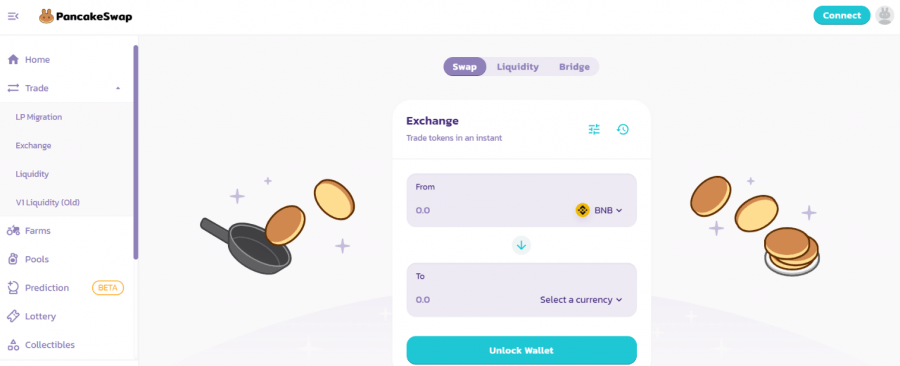Image resolution: width=900 pixels, height=366 pixels.
Task: Open Farms from the tractor icon
Action: [x=13, y=231]
